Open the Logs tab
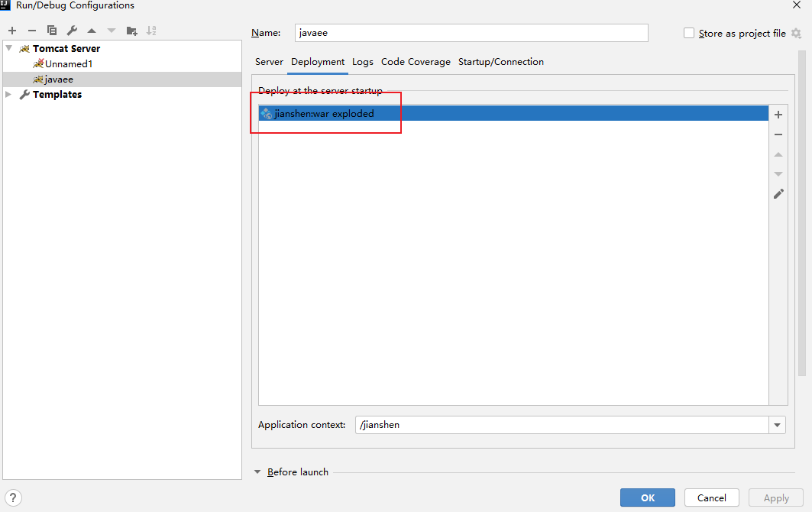The width and height of the screenshot is (812, 512). point(363,62)
